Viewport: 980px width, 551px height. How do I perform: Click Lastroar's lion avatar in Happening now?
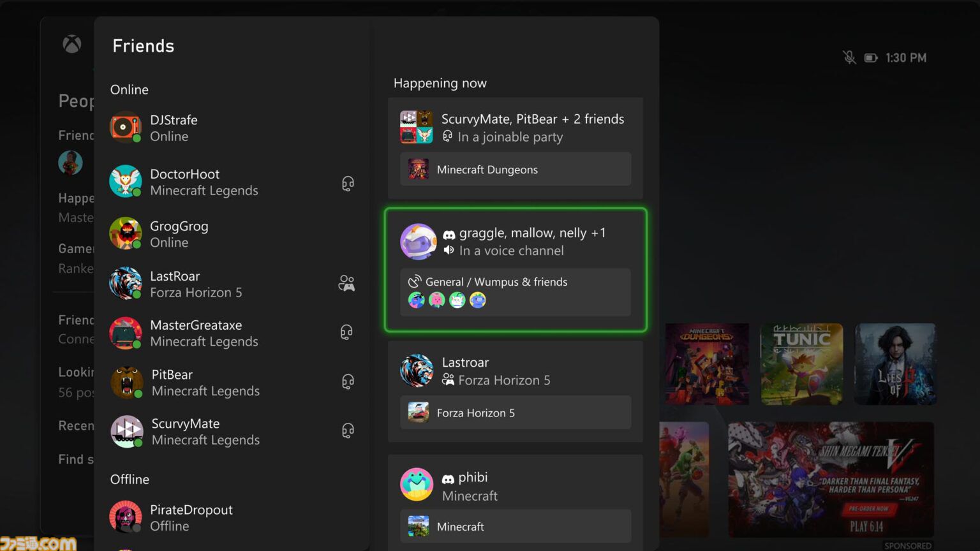coord(417,371)
